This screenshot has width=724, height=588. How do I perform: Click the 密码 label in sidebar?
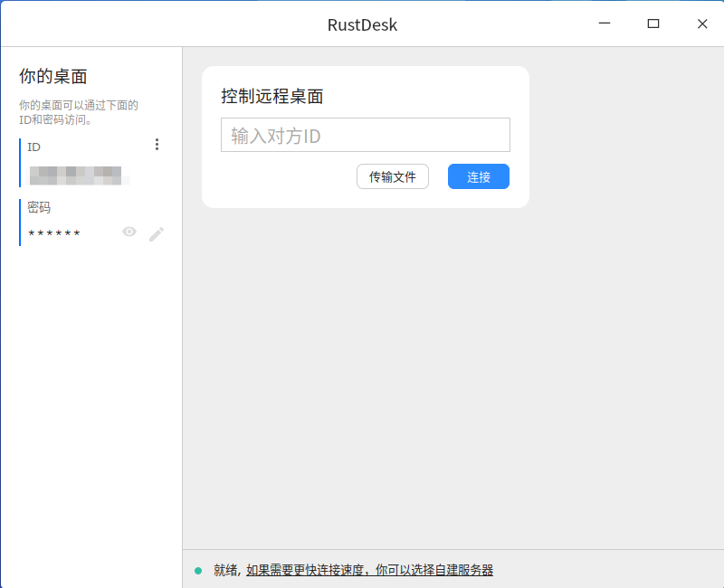(39, 207)
